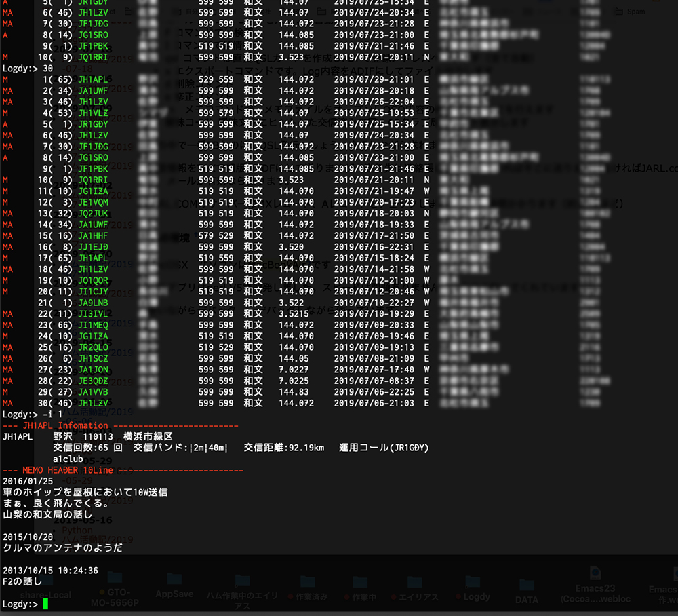This screenshot has width=678, height=616.
Task: Click the JA9LNB callsign entry
Action: tap(92, 303)
